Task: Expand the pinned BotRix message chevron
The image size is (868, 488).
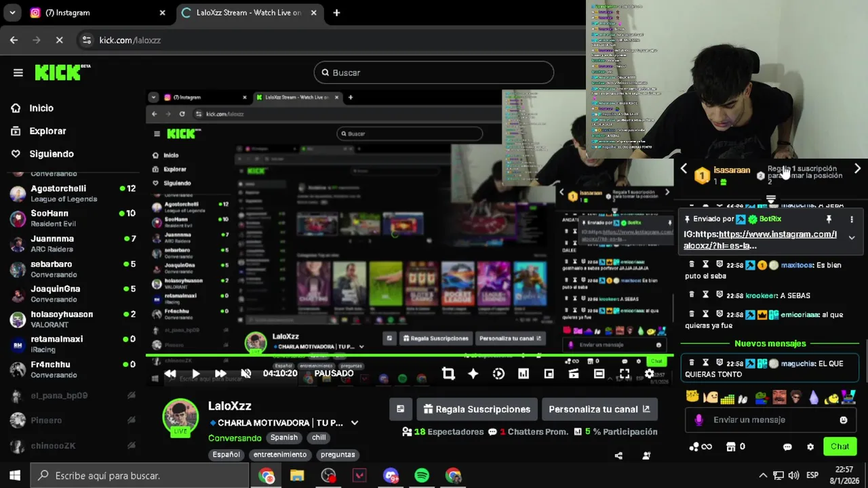Action: (x=852, y=238)
